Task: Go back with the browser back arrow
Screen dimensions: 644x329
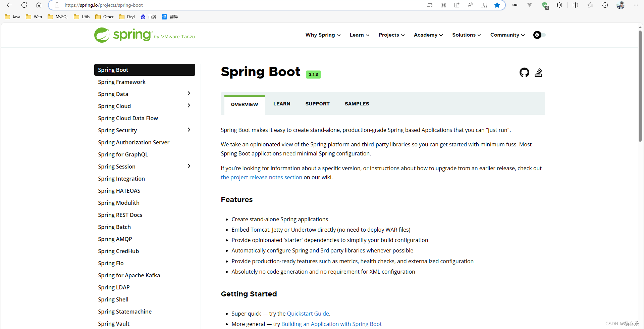Action: point(9,5)
